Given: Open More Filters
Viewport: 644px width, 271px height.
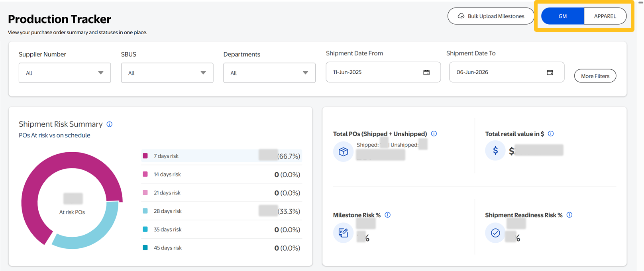Looking at the screenshot, I should 595,76.
